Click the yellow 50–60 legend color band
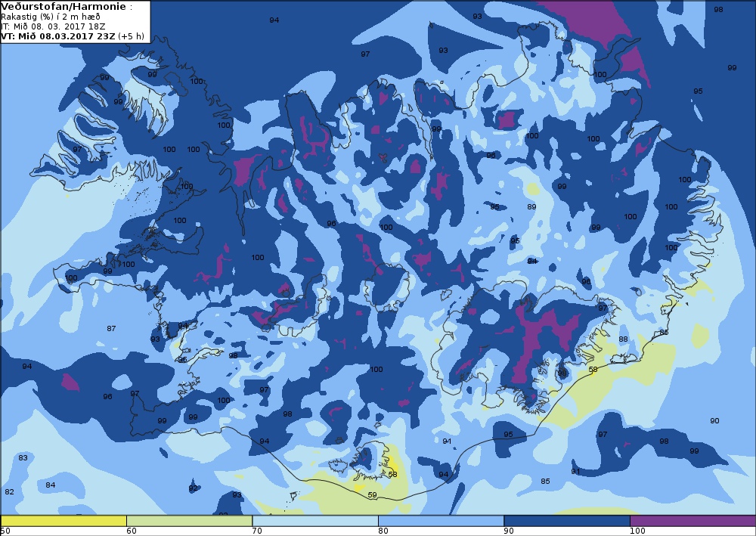Image resolution: width=756 pixels, height=536 pixels. (64, 521)
